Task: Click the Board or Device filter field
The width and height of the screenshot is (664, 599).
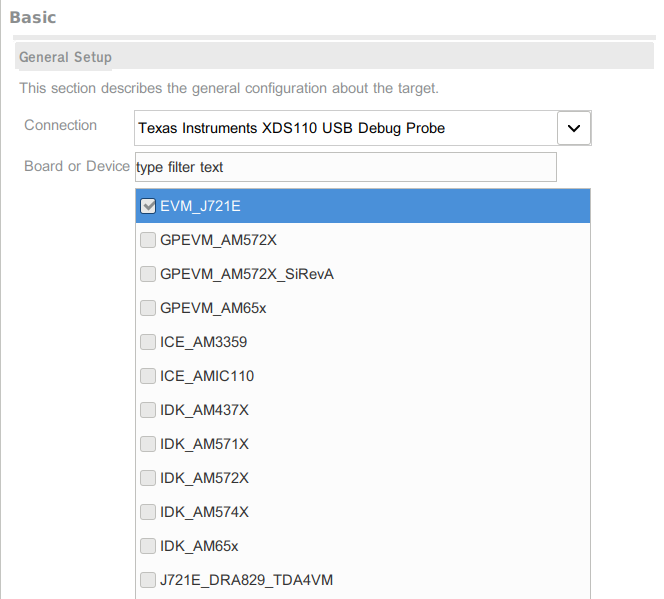Action: point(344,166)
